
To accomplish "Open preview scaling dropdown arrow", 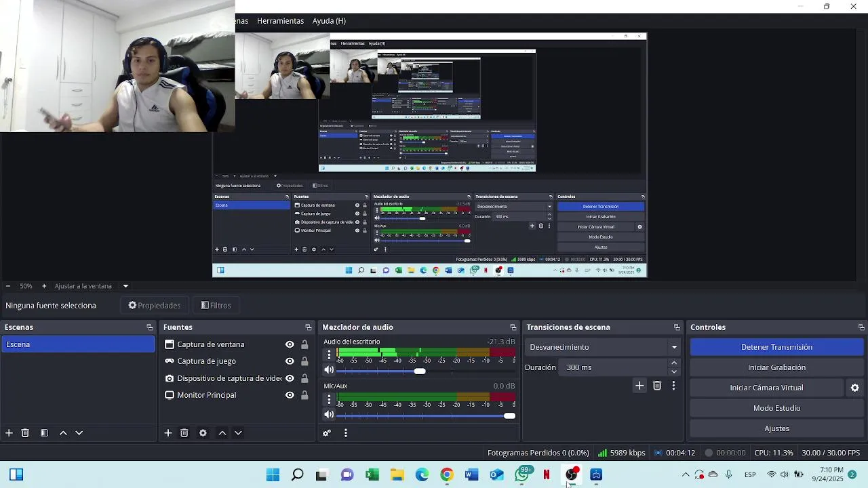I will pyautogui.click(x=125, y=286).
